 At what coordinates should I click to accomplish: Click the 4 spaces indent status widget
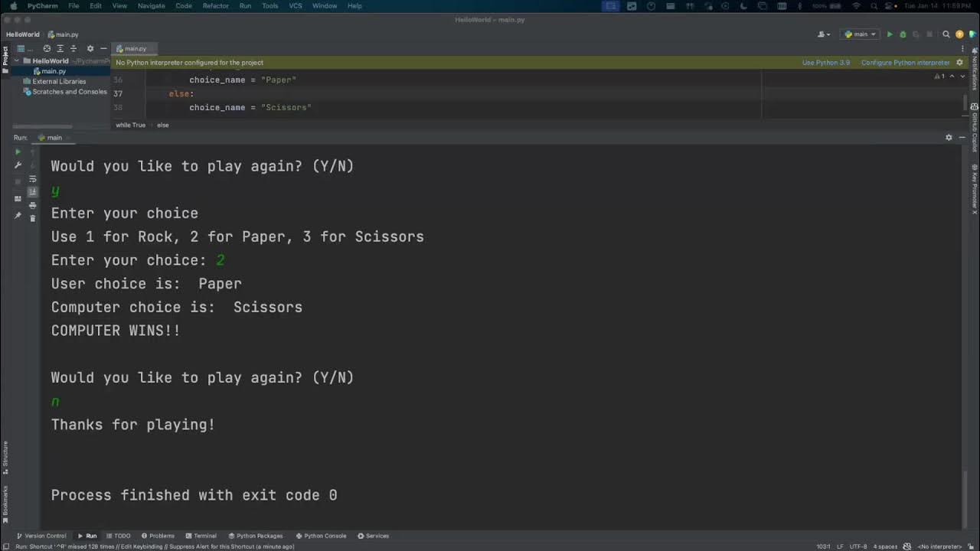coord(886,546)
